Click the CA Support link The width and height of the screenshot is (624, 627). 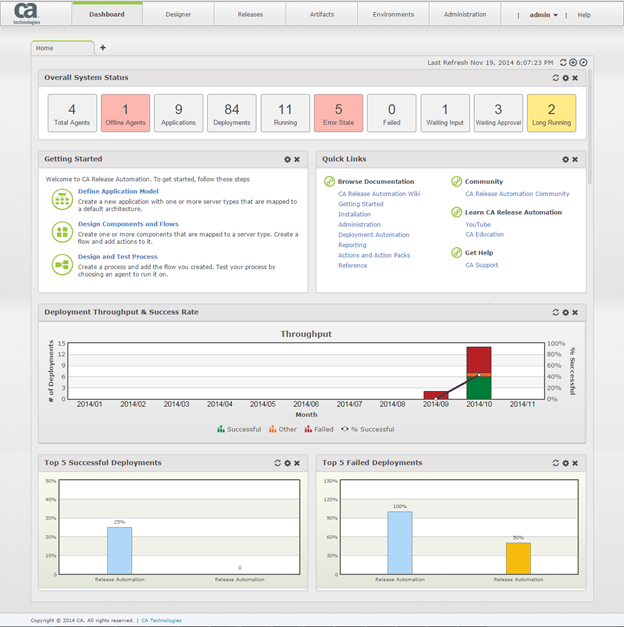tap(481, 265)
